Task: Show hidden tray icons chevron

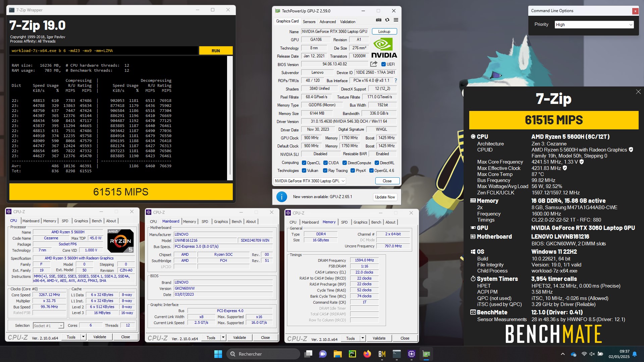Action: pyautogui.click(x=562, y=354)
